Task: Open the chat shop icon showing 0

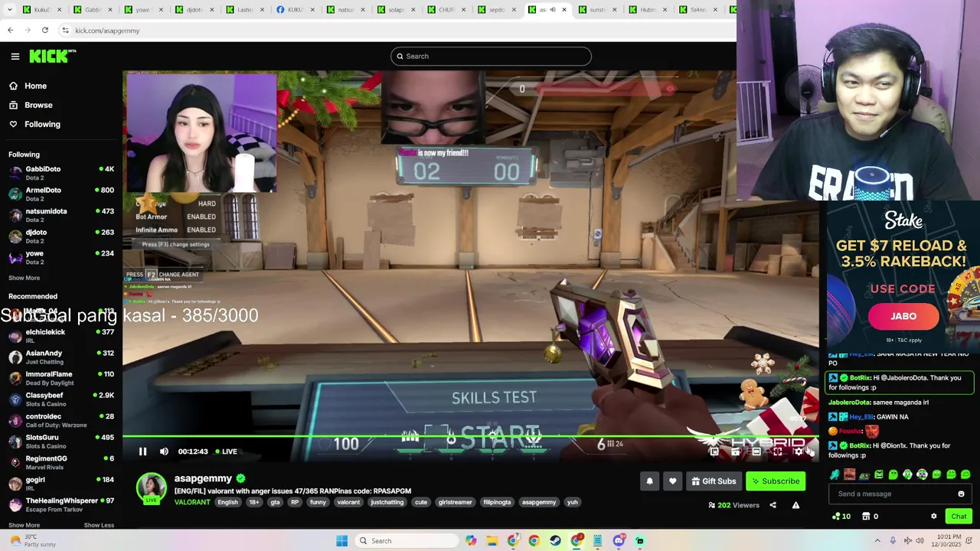Action: (870, 517)
